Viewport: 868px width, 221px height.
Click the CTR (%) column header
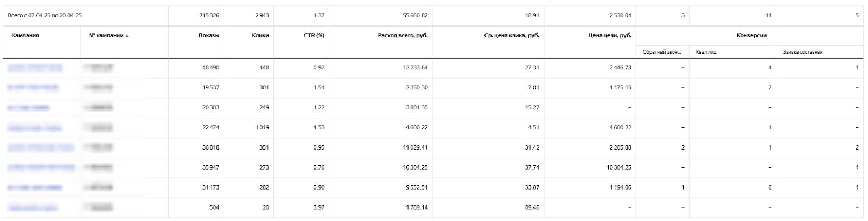[x=314, y=36]
